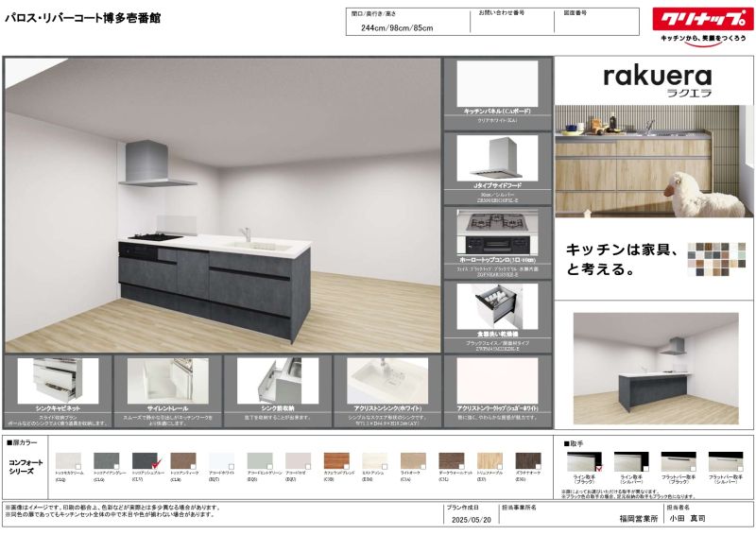Click the office name 福岡営業所
The width and height of the screenshot is (756, 535).
click(639, 519)
